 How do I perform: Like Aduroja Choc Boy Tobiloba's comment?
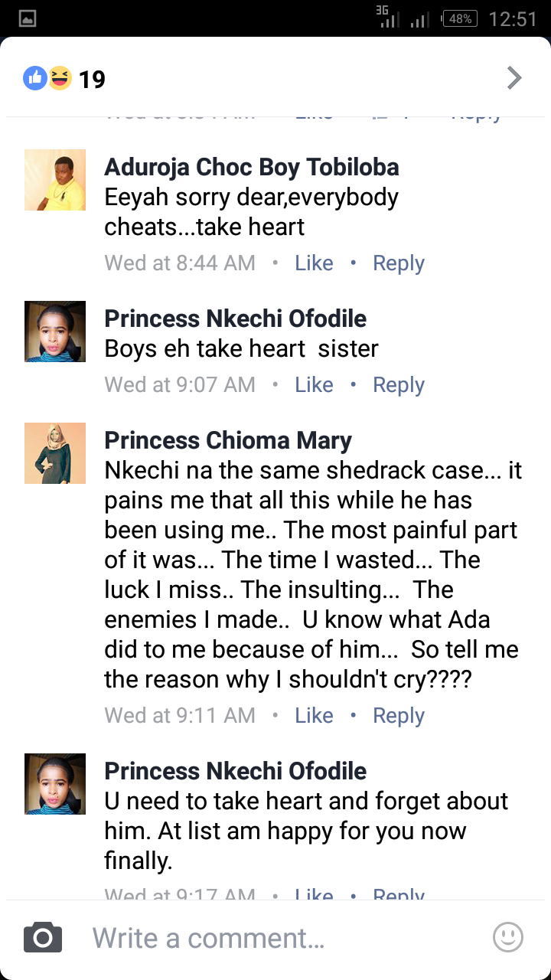[314, 263]
